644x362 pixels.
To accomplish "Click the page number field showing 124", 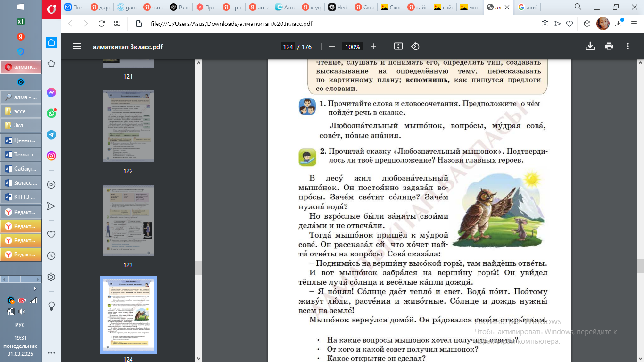I will [x=288, y=47].
